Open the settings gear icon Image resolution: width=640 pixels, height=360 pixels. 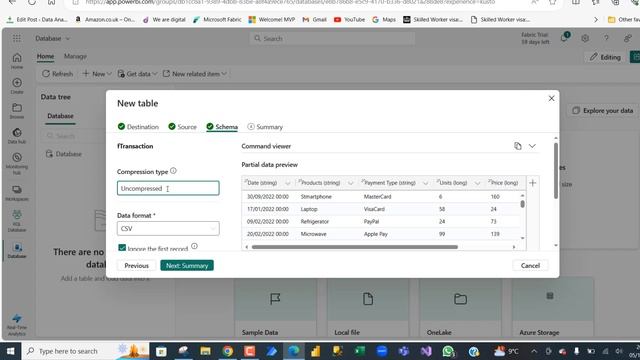[x=585, y=38]
